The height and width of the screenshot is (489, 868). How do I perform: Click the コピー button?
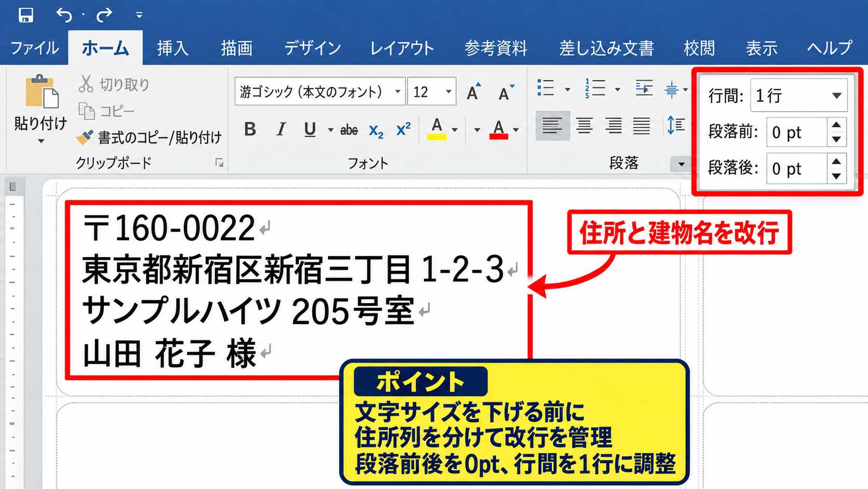tap(106, 111)
